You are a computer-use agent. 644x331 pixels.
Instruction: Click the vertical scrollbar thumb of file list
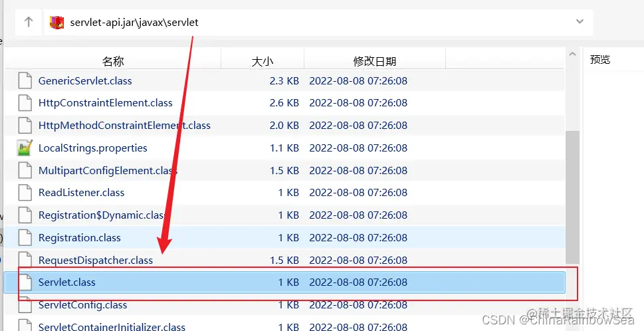(x=572, y=197)
